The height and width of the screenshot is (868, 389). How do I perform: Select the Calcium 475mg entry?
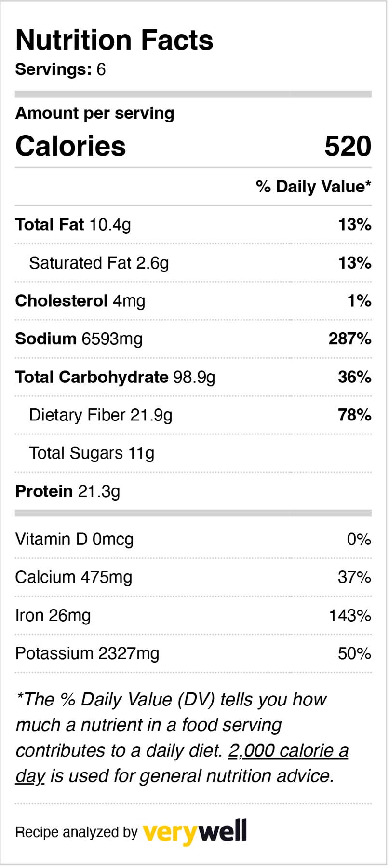pyautogui.click(x=73, y=577)
